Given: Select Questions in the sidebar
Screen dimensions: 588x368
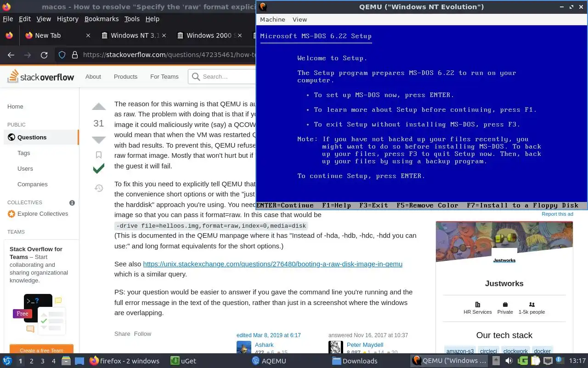Looking at the screenshot, I should 41,137.
